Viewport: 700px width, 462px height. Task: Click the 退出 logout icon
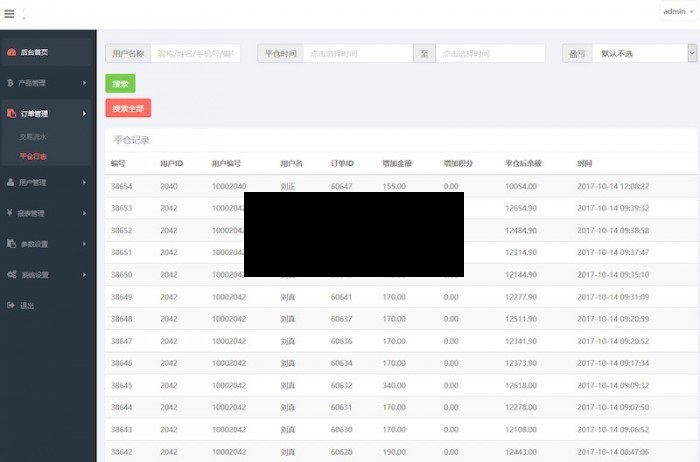11,306
